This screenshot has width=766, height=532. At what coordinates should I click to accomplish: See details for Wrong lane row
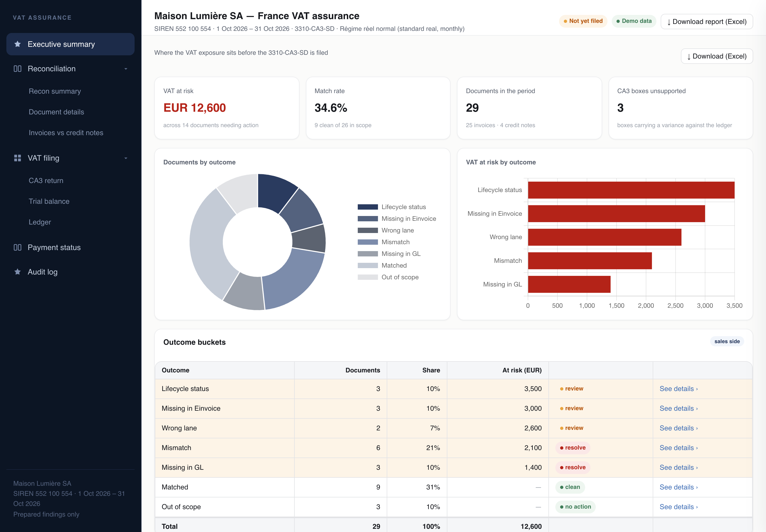click(678, 428)
